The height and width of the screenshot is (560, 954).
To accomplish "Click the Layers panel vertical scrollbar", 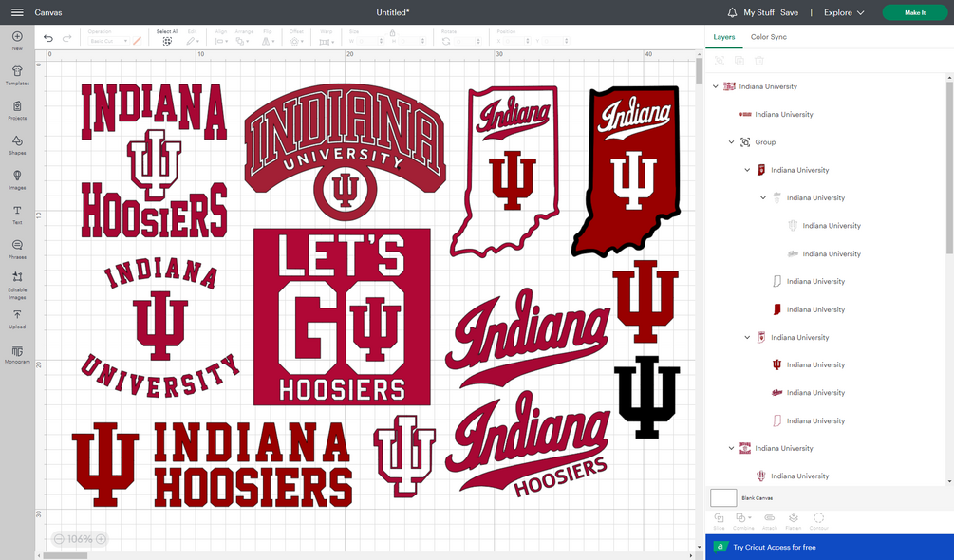I will (950, 167).
